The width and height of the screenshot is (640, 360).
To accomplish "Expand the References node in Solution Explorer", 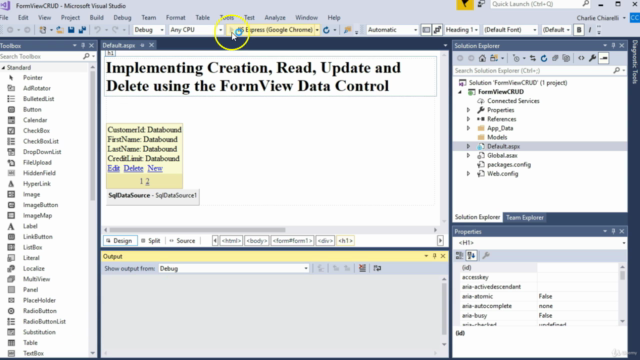I will click(x=468, y=119).
